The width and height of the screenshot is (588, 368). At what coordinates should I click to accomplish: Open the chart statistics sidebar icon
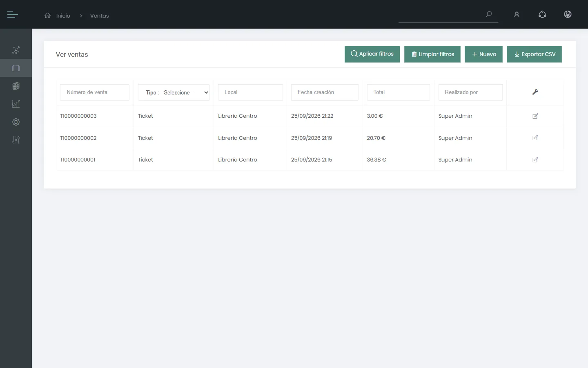[16, 104]
